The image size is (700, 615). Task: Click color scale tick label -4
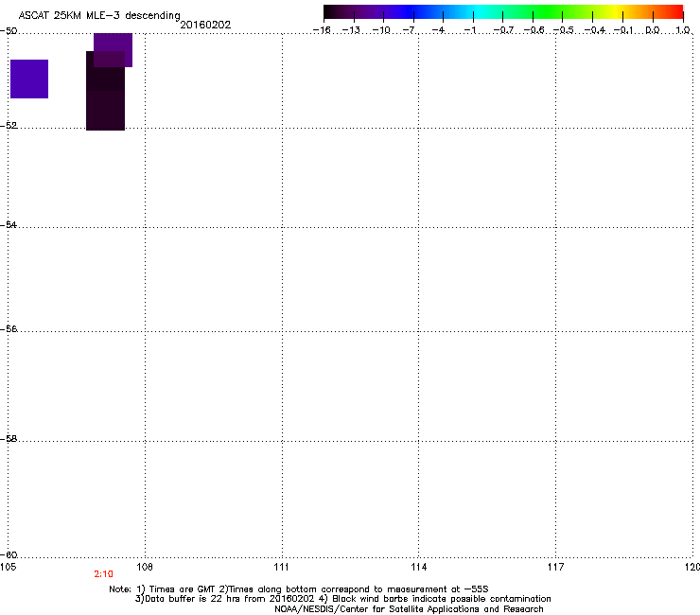point(439,30)
